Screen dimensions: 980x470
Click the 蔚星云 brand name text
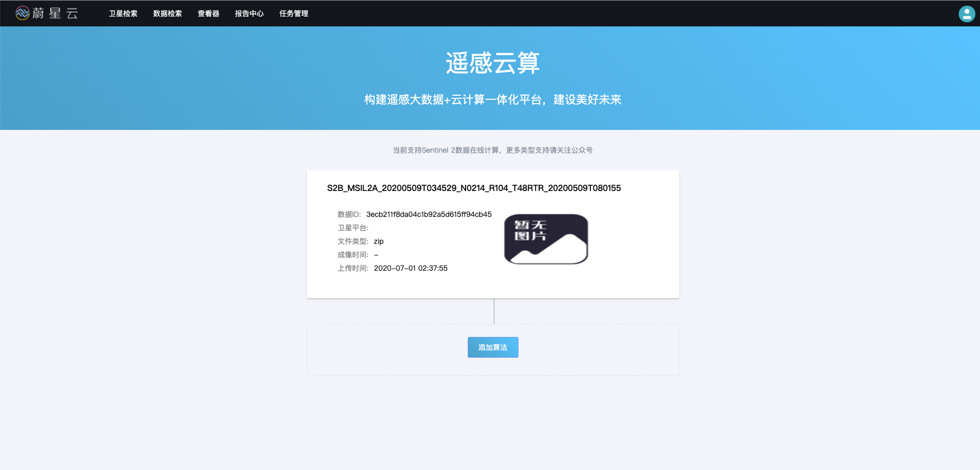pos(55,13)
